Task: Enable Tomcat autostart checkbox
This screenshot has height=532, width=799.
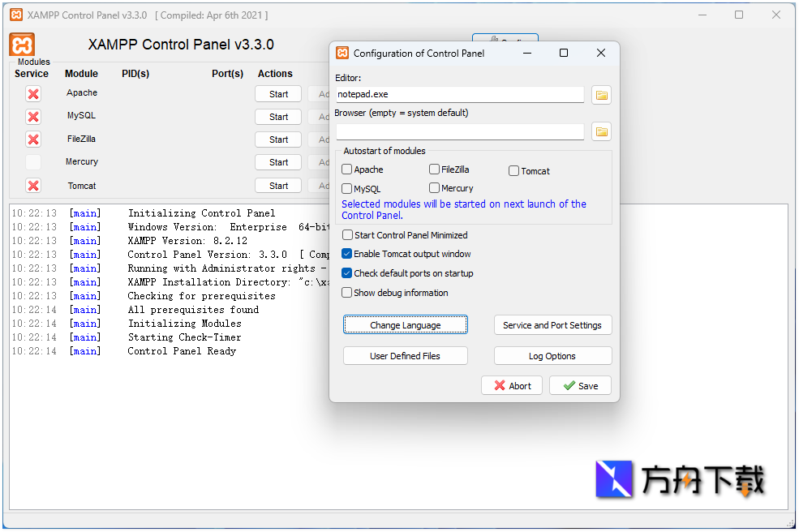Action: tap(513, 170)
